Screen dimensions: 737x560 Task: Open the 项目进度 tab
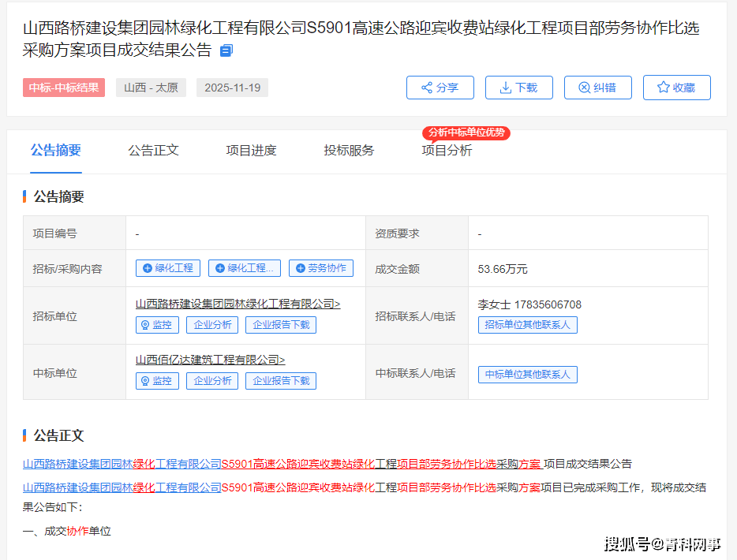251,151
